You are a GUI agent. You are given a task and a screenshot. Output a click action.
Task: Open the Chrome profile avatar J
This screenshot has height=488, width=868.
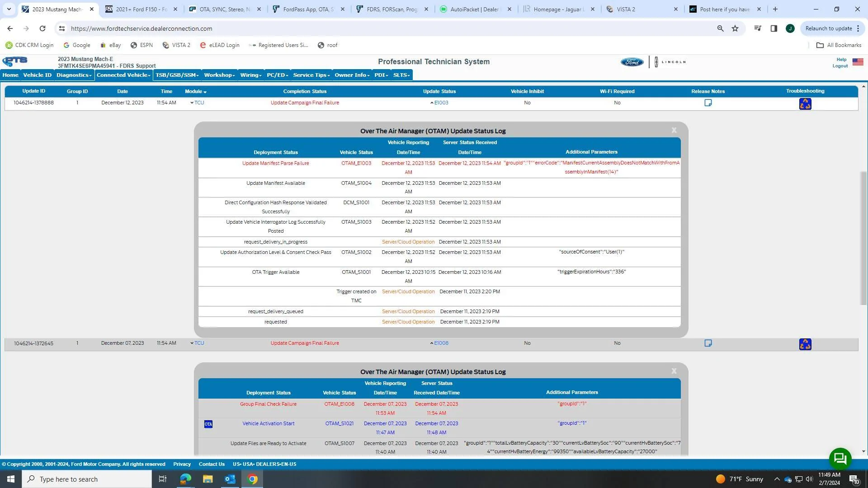point(790,28)
